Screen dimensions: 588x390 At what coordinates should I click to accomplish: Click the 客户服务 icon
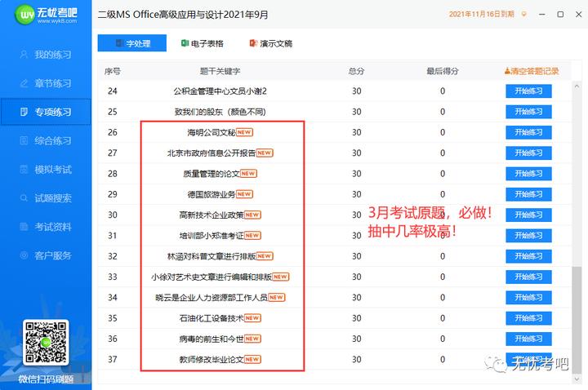[x=24, y=255]
